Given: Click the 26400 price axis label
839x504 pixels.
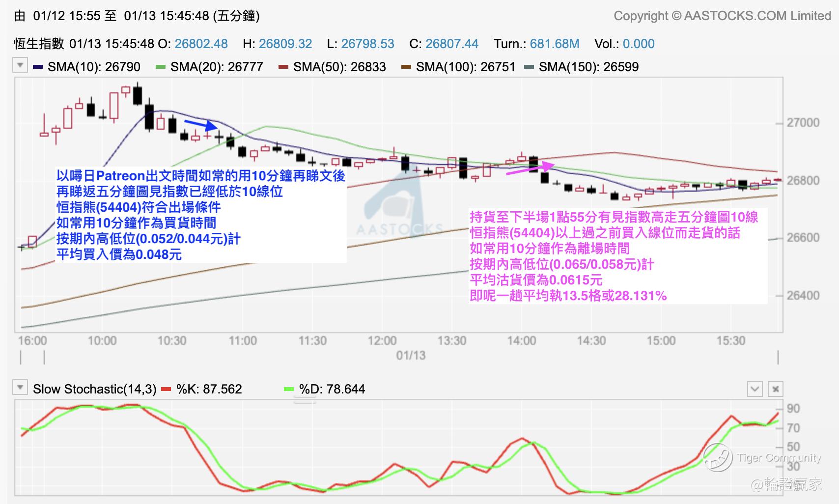Looking at the screenshot, I should tap(803, 295).
